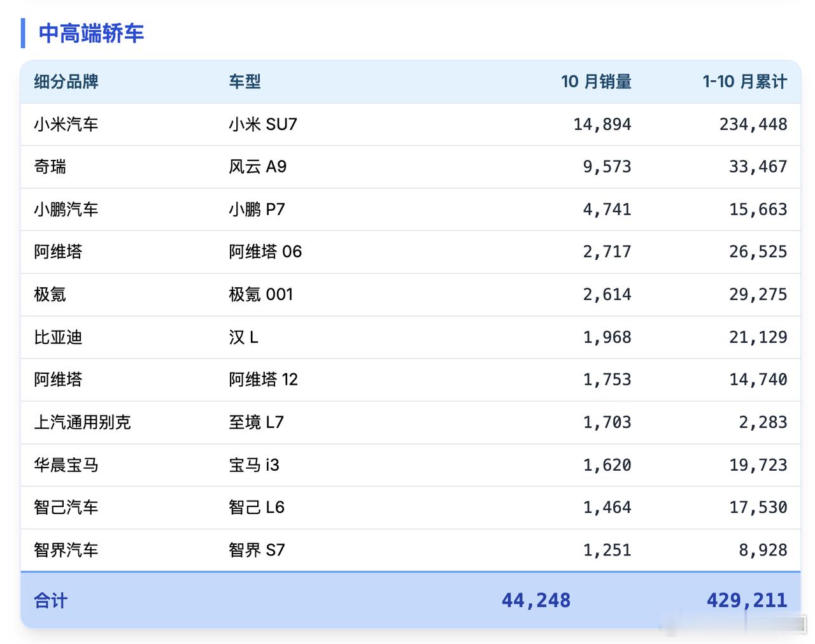
Task: Click the 234,448 cumulative value
Action: click(x=753, y=124)
